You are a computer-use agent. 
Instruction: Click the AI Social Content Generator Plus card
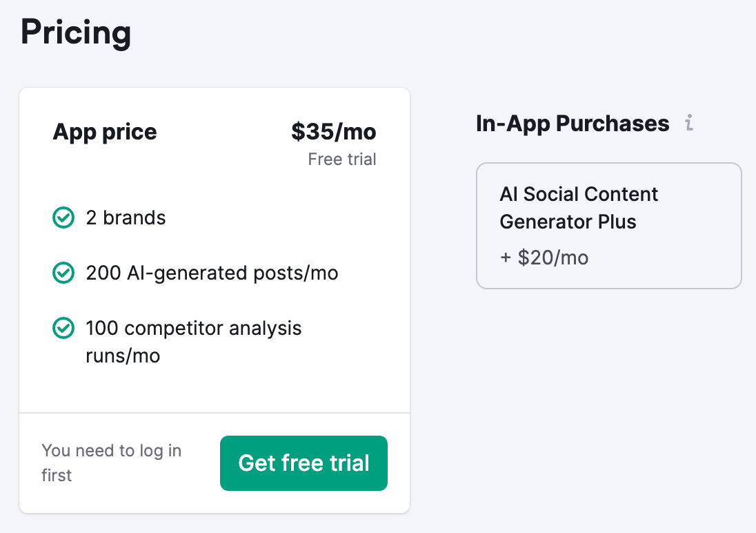(608, 226)
